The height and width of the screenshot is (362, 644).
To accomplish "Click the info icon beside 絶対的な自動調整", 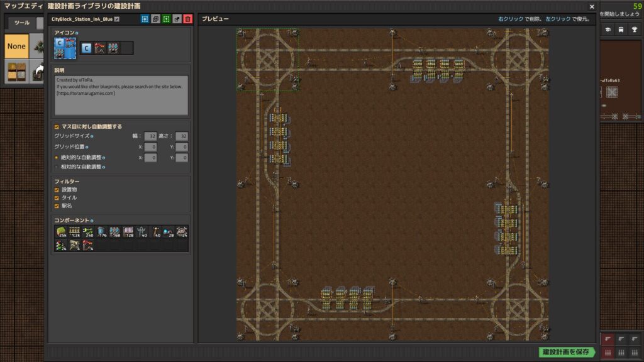I will (104, 158).
